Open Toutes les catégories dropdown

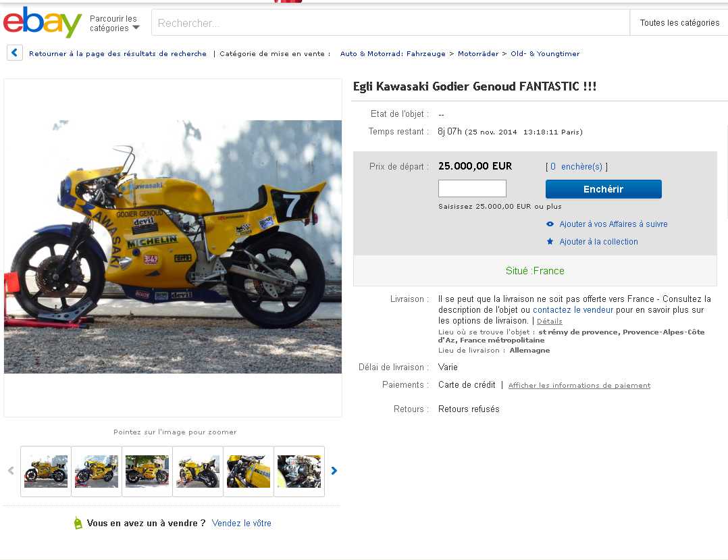click(x=679, y=23)
